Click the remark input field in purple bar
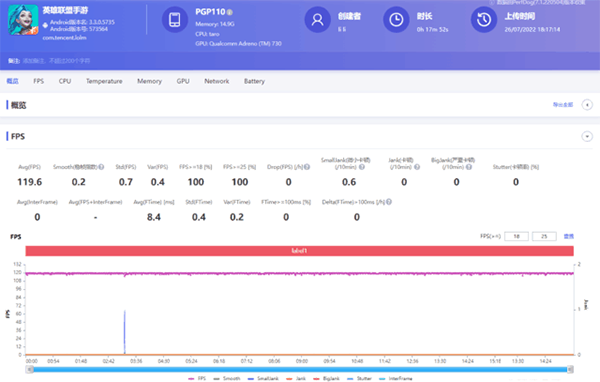The width and height of the screenshot is (600, 382). point(56,61)
